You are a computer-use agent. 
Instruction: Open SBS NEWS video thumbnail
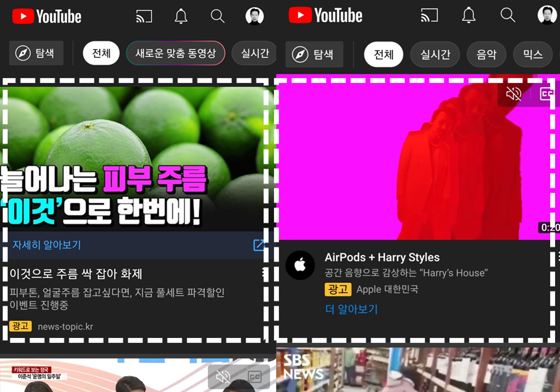coord(418,370)
